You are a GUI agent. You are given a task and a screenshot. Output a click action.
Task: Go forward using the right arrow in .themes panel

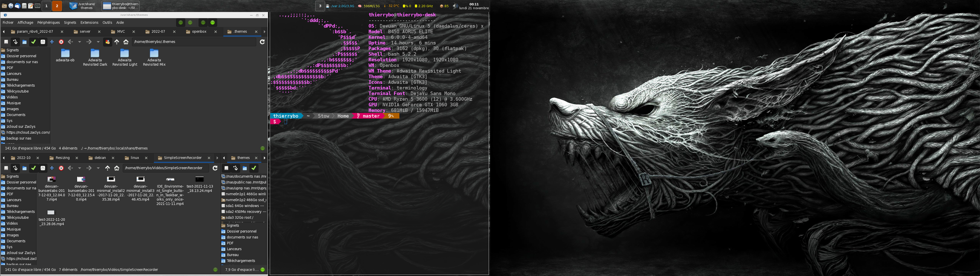tap(89, 42)
